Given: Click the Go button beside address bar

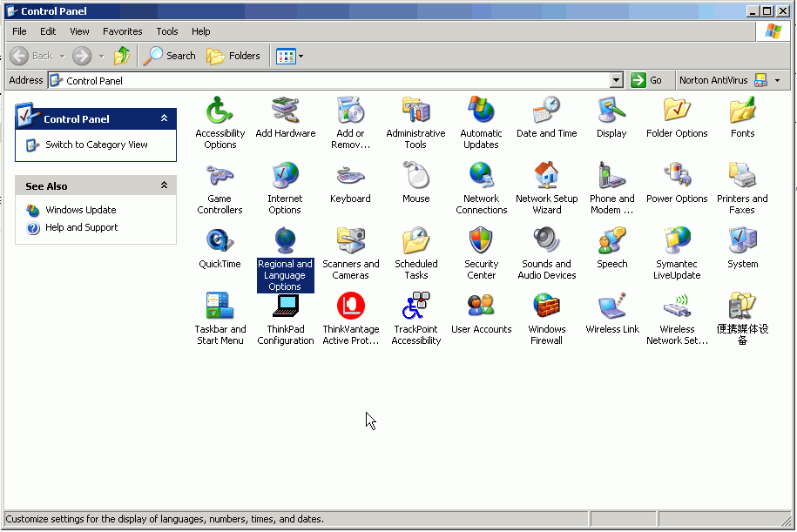Looking at the screenshot, I should tap(646, 80).
